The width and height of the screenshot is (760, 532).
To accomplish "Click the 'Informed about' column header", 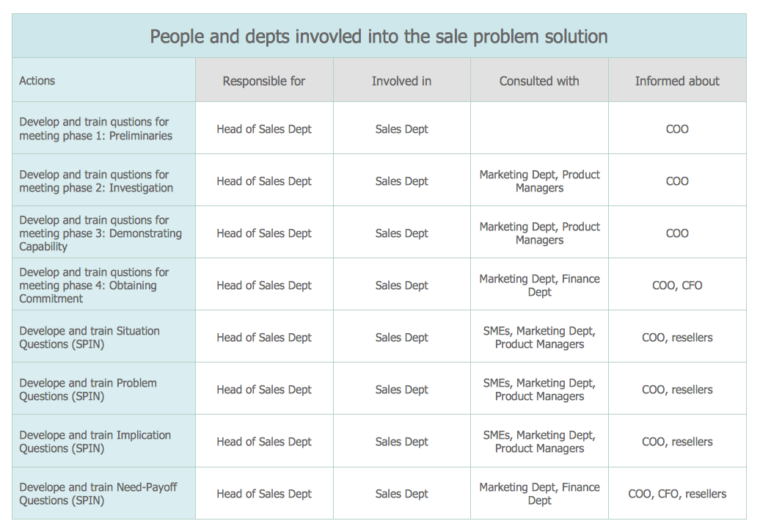I will point(677,81).
